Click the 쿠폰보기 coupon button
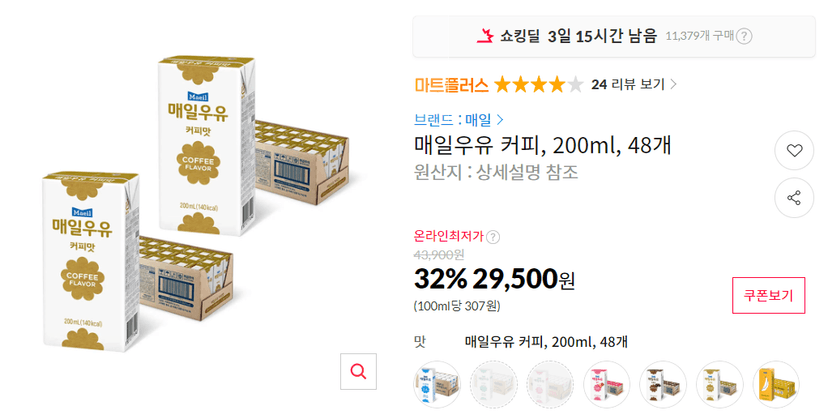Screen dimensions: 828x415 (x=768, y=296)
